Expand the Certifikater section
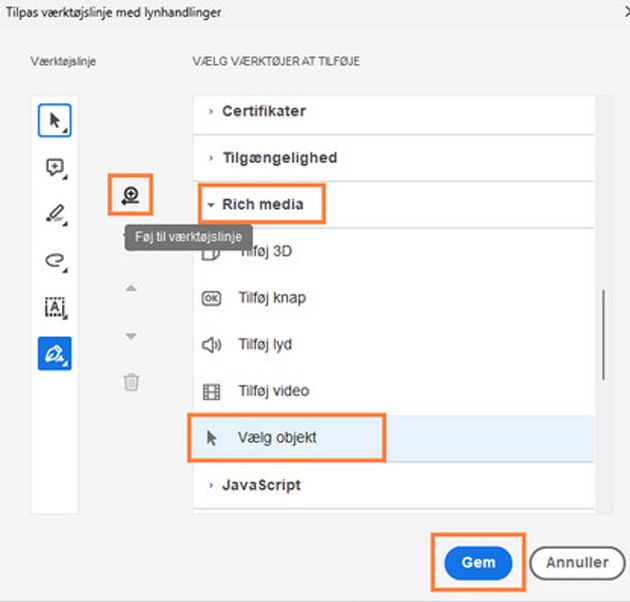630x602 pixels. [264, 111]
